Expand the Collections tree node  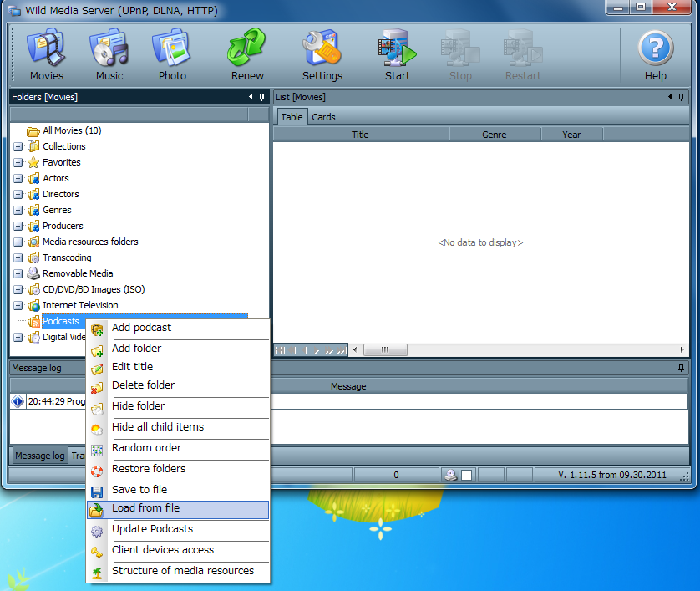point(18,146)
